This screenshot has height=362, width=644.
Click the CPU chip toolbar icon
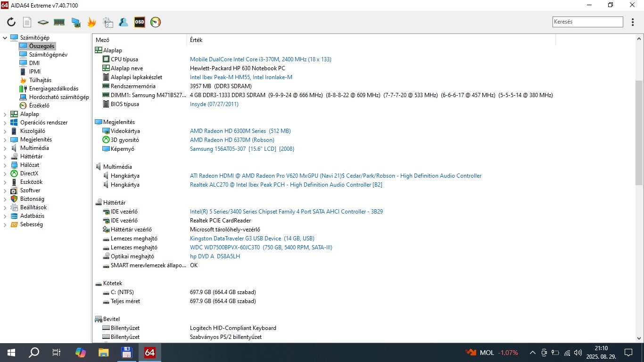pyautogui.click(x=43, y=22)
